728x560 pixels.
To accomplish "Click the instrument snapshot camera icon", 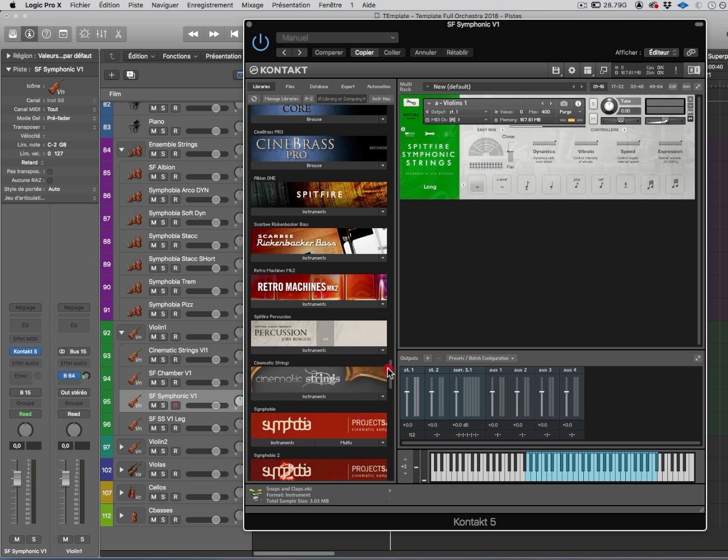I will pos(564,103).
